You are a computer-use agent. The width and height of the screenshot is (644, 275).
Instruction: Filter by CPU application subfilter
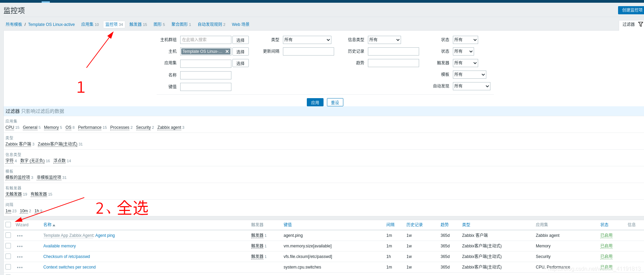[x=10, y=127]
